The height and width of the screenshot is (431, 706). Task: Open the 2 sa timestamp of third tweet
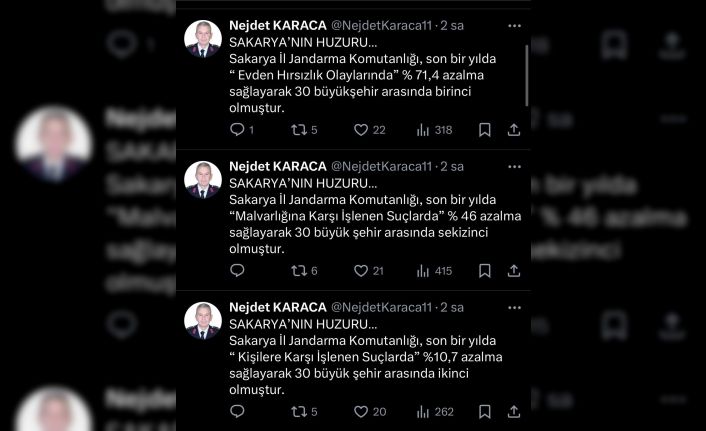tap(453, 307)
